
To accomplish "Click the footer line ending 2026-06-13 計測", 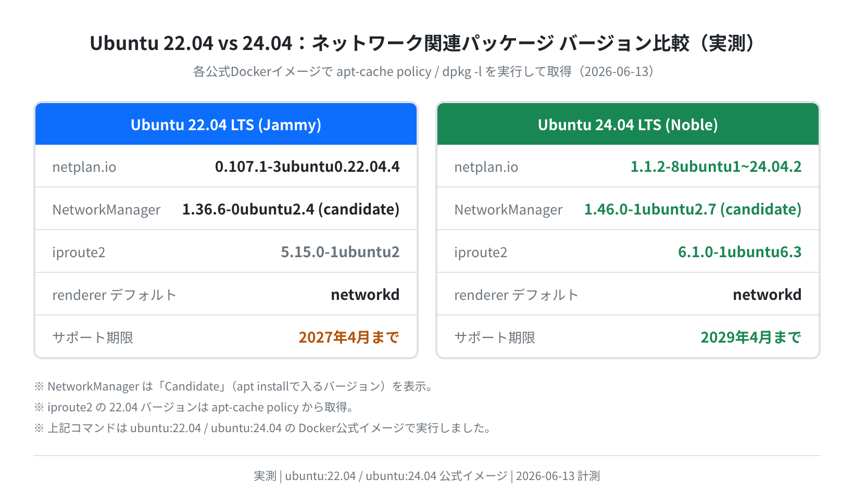I will tap(426, 476).
